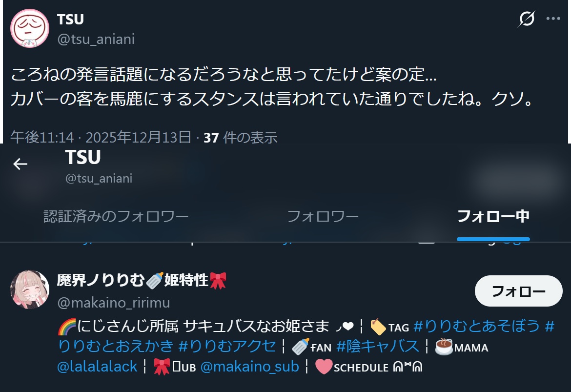Click the 魔界ノりりむ display name
The width and height of the screenshot is (571, 392).
[x=142, y=281]
